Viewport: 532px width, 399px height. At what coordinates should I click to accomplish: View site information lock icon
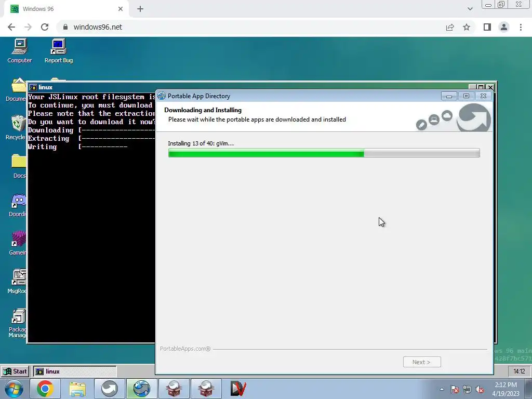click(65, 27)
